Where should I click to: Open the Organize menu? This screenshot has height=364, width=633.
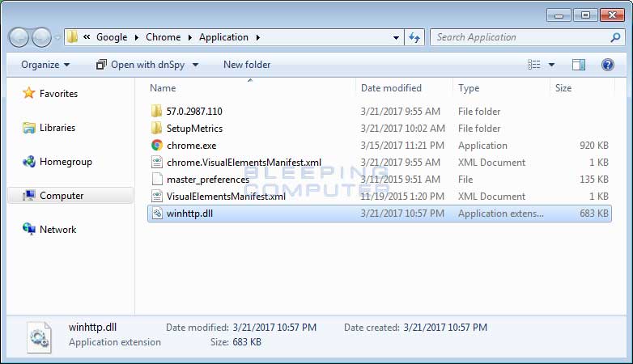pyautogui.click(x=45, y=65)
